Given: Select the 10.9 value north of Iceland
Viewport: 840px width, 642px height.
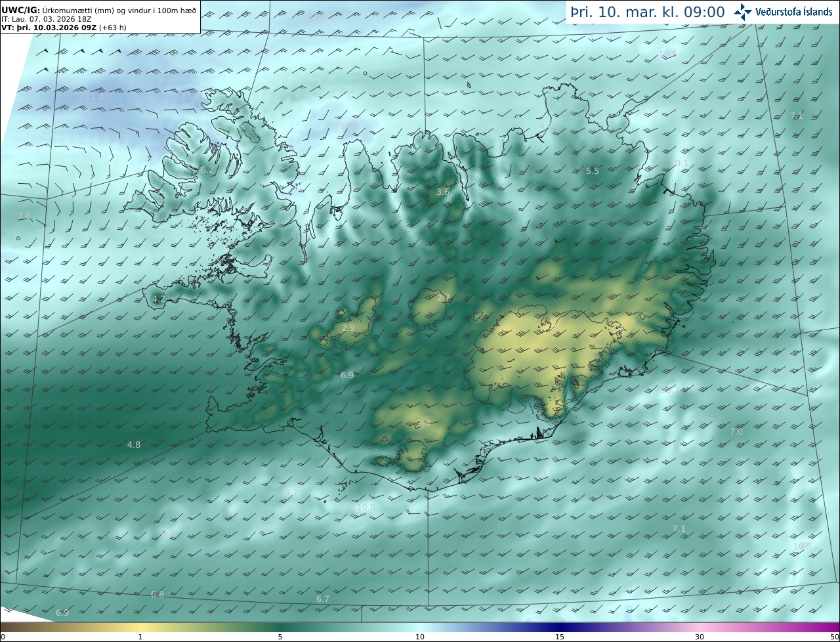Looking at the screenshot, I should [x=349, y=126].
